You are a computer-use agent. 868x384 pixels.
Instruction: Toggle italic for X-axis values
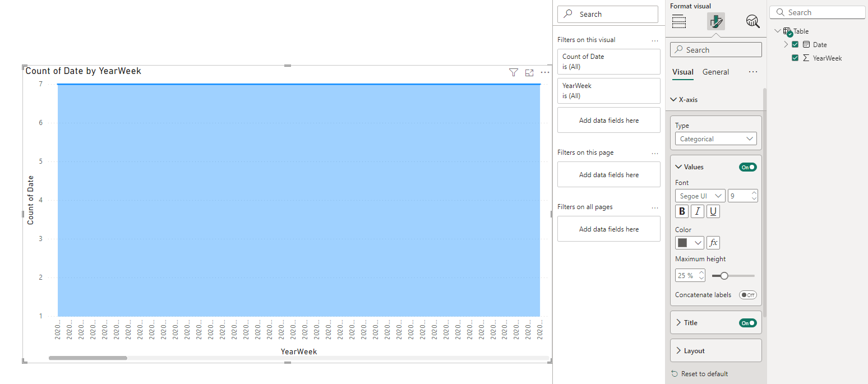click(x=698, y=211)
